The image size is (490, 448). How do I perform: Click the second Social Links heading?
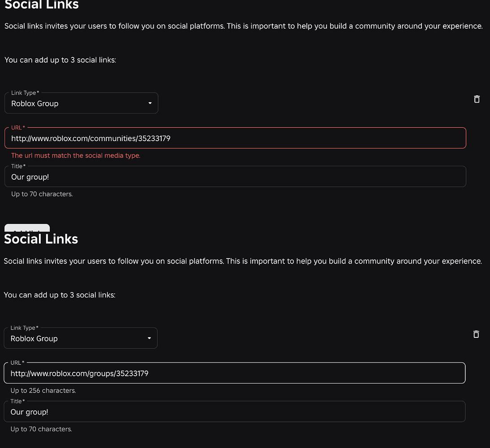pyautogui.click(x=41, y=239)
